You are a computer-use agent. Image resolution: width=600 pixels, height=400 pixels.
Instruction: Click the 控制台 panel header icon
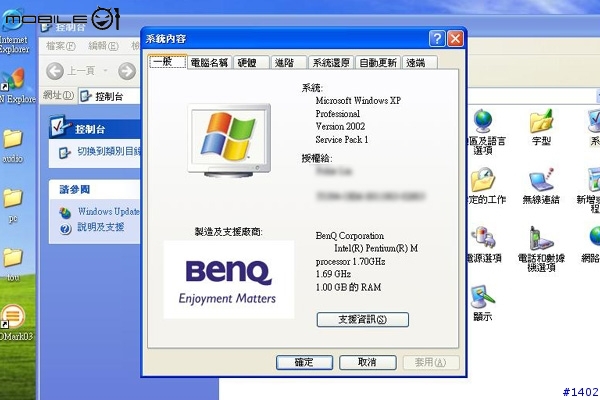[x=60, y=126]
